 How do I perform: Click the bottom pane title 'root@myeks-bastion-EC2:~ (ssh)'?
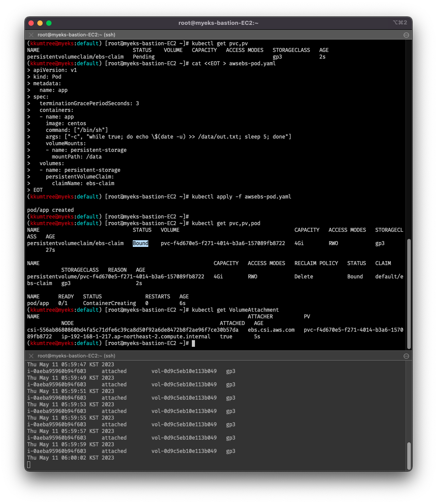[76, 356]
